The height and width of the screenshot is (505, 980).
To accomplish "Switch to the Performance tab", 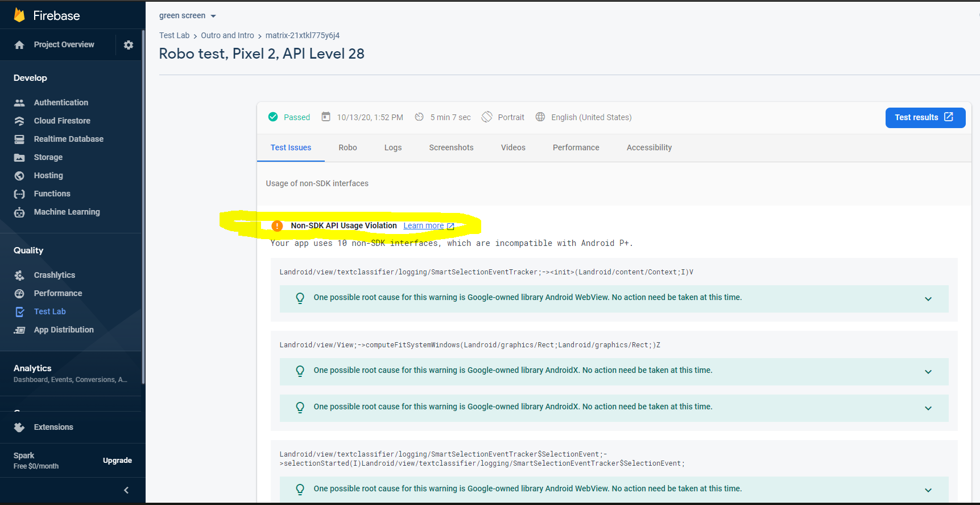I will [x=576, y=147].
